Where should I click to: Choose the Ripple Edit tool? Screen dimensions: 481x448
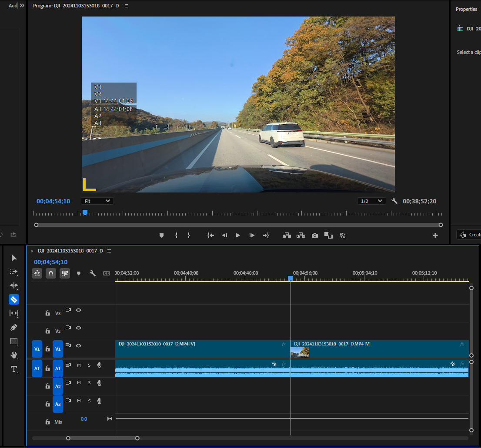point(14,285)
